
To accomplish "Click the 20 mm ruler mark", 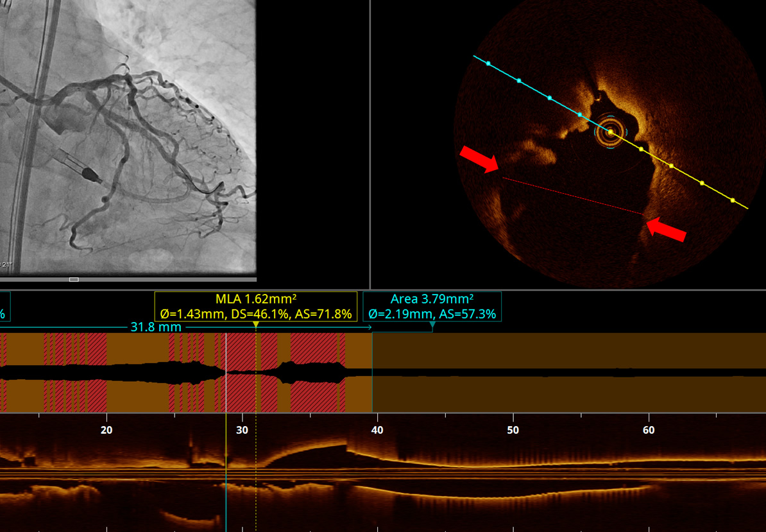I will pos(106,430).
